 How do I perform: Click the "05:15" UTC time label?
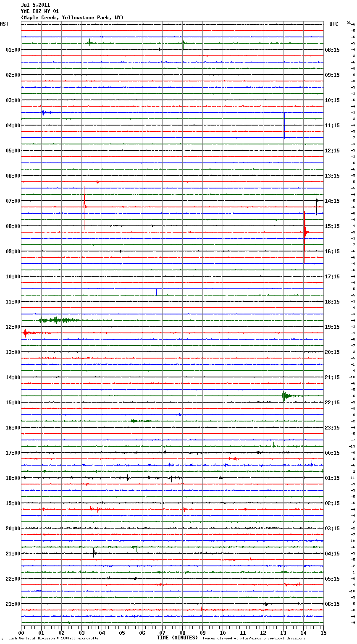point(332,579)
